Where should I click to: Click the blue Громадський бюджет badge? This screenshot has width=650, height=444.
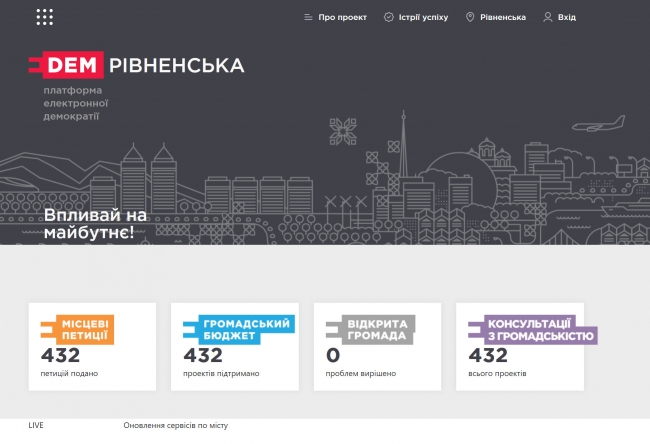tap(238, 330)
